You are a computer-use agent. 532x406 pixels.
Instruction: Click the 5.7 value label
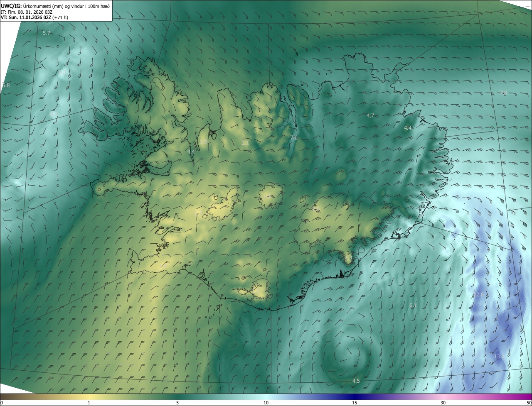[x=47, y=33]
